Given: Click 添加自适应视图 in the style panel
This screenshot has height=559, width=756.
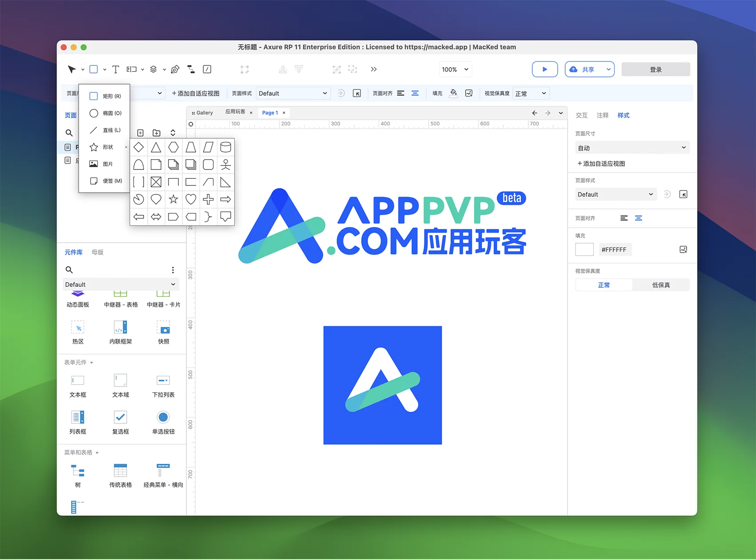Looking at the screenshot, I should coord(601,164).
